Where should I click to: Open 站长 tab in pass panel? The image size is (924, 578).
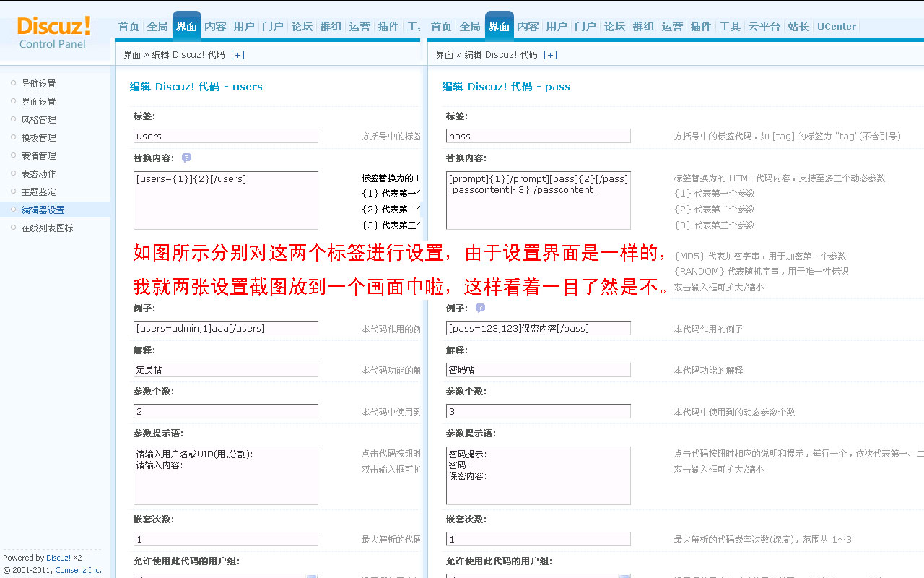[798, 27]
